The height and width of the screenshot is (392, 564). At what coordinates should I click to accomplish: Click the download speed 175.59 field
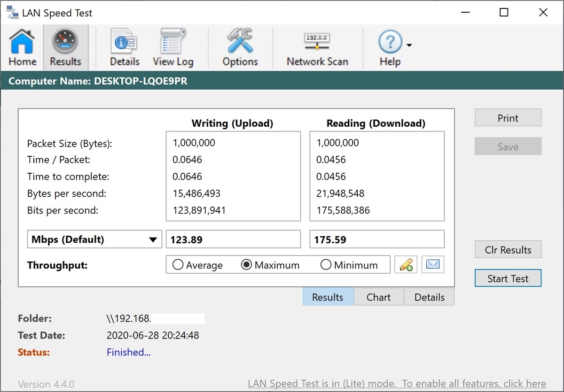click(x=377, y=239)
